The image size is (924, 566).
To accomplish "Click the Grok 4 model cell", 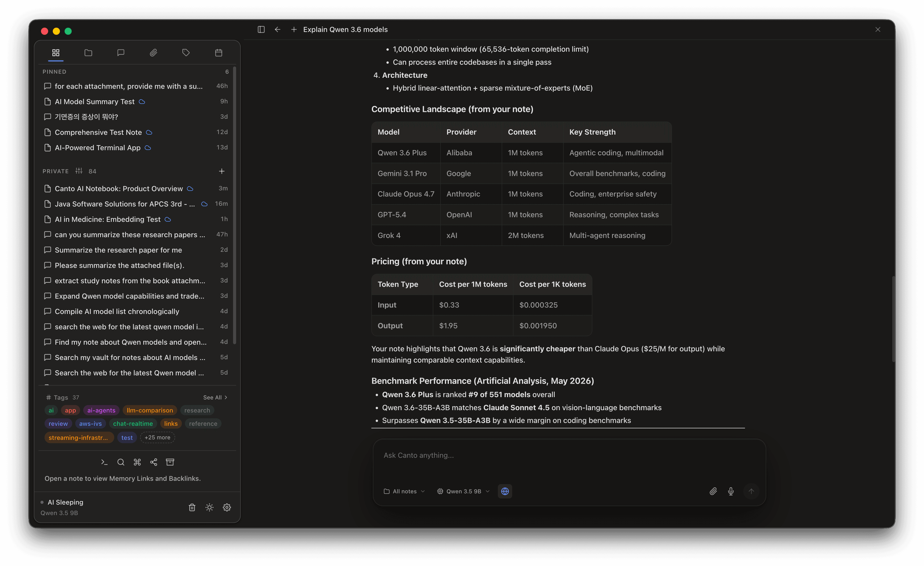I will click(406, 235).
